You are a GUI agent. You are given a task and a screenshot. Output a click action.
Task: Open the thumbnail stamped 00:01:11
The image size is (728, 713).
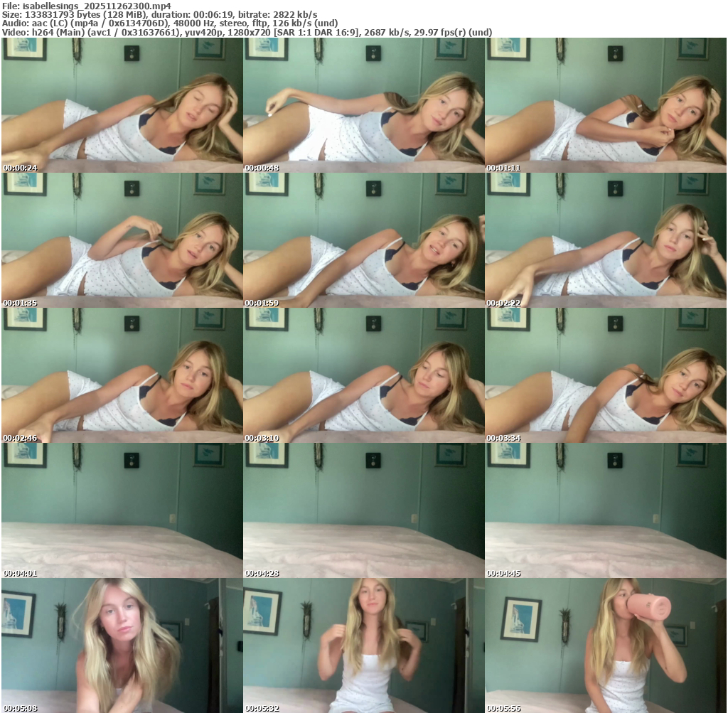[x=606, y=105]
